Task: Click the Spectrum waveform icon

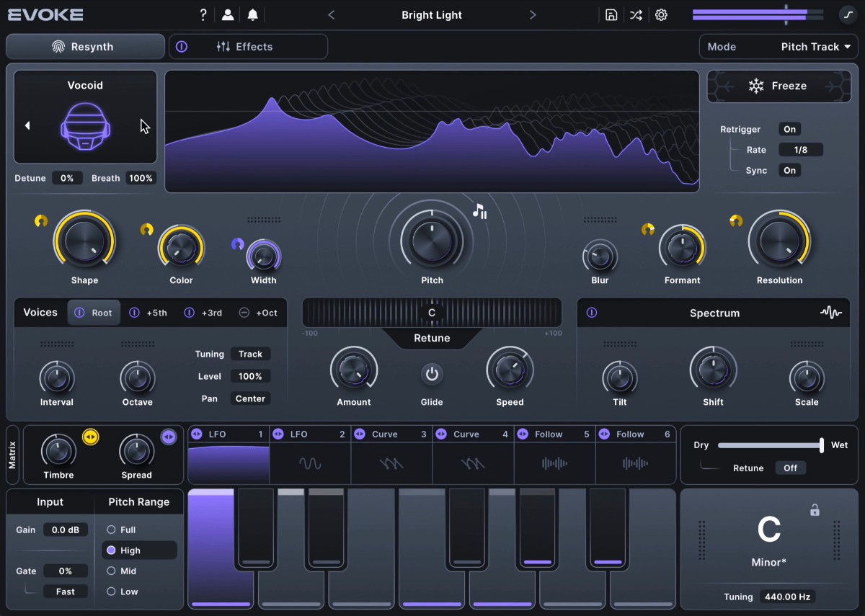Action: click(x=830, y=313)
